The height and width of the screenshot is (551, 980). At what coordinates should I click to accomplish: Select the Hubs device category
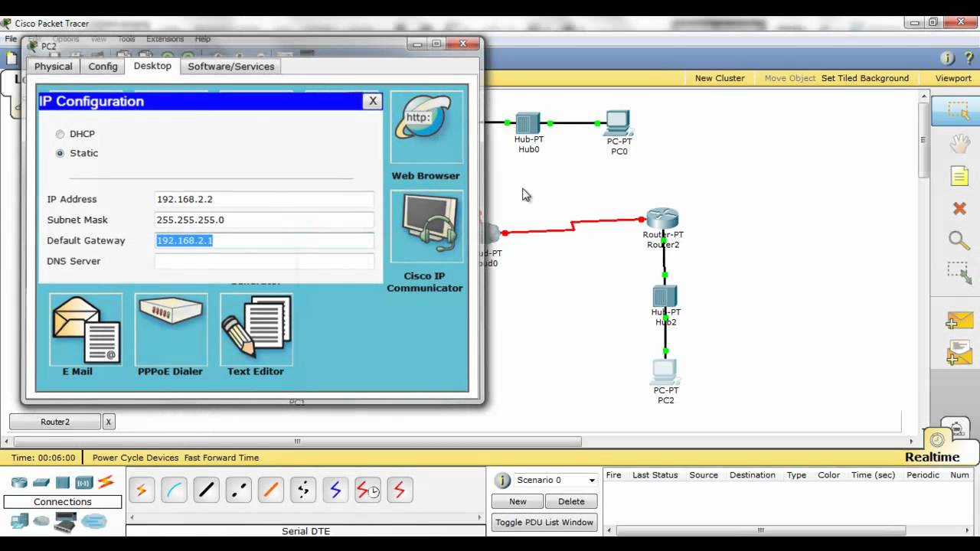(x=63, y=482)
